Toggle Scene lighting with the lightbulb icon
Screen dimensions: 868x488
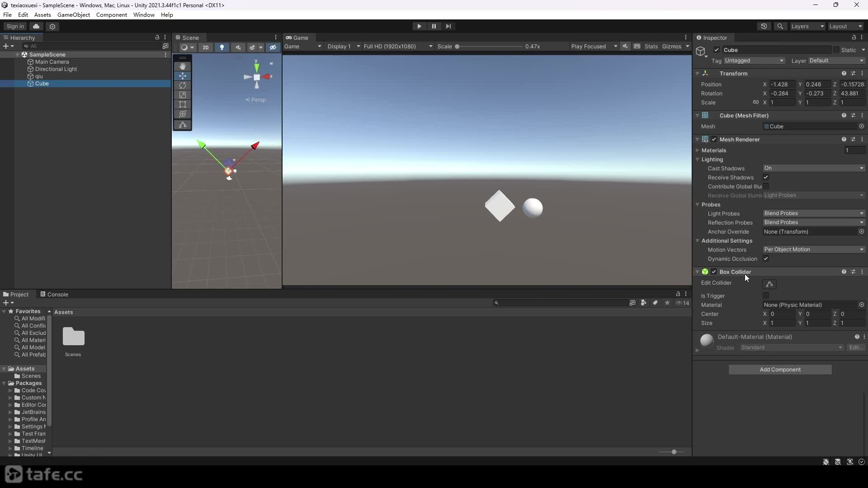(x=222, y=47)
